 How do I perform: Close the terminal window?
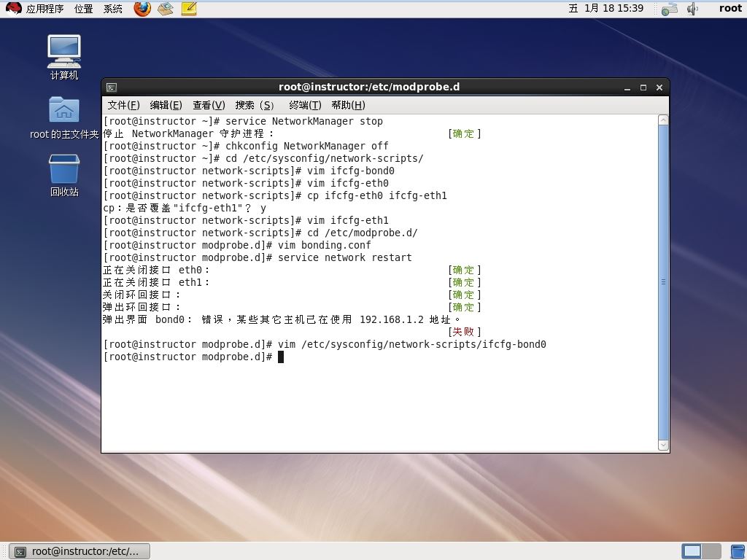click(x=659, y=87)
